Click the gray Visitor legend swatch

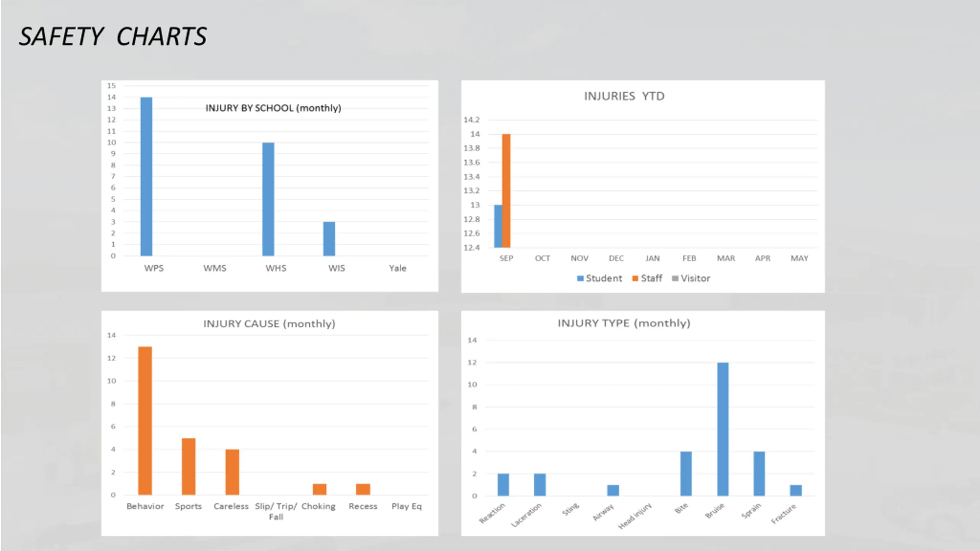click(x=675, y=278)
